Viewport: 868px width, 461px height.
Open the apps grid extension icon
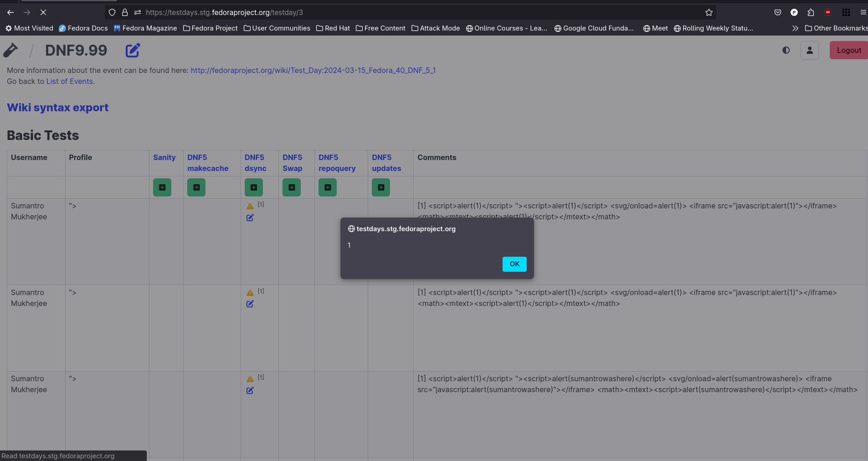coord(846,12)
